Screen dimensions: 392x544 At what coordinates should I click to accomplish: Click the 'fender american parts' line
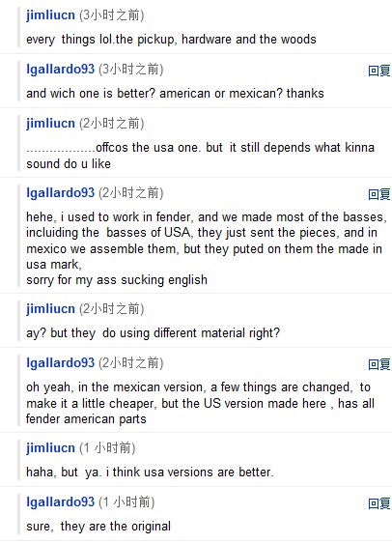pos(86,419)
